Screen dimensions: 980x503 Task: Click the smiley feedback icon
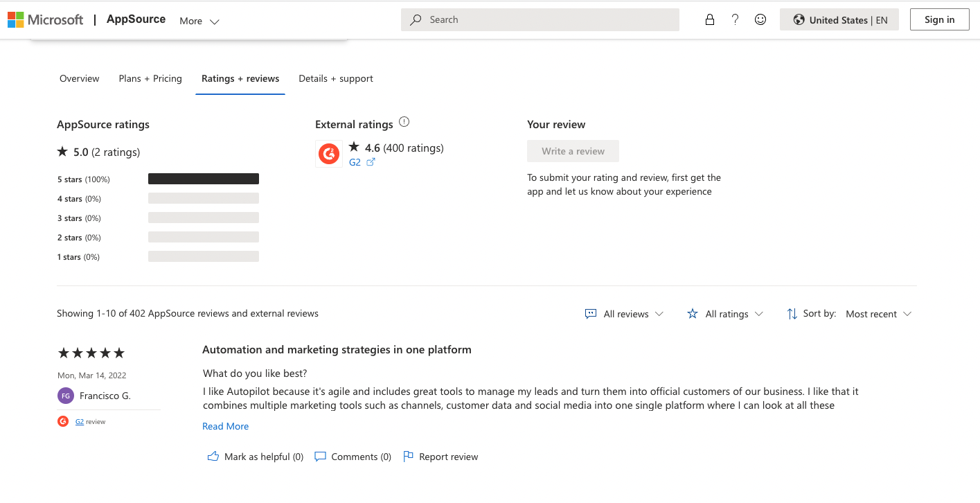point(760,20)
